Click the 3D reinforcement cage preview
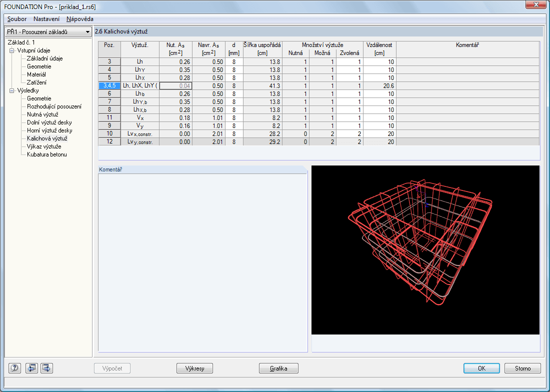 pos(425,250)
